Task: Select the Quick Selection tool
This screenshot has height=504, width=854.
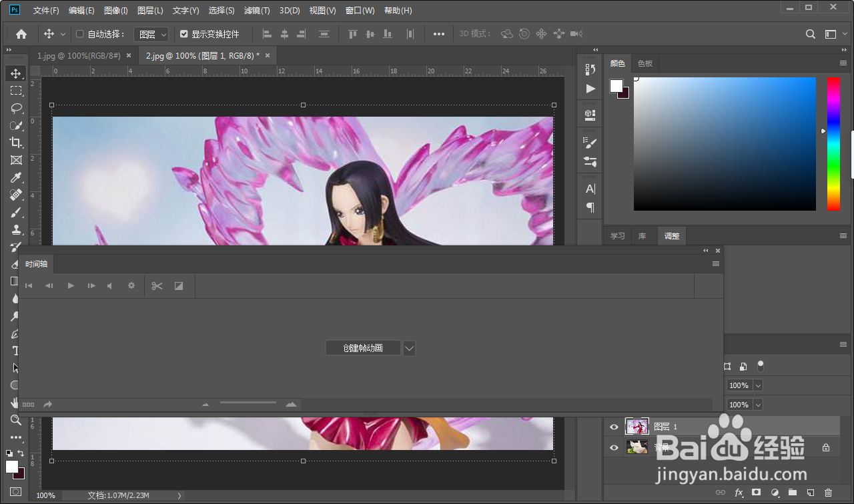Action: tap(16, 125)
